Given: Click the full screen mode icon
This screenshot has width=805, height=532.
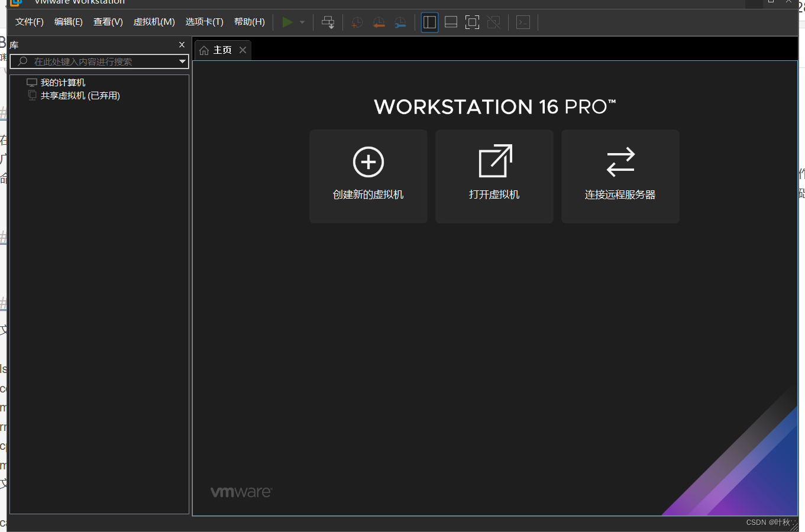Looking at the screenshot, I should 472,22.
